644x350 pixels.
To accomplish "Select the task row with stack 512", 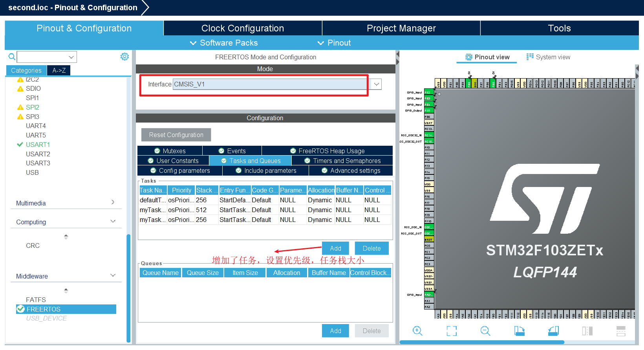I will click(x=265, y=210).
